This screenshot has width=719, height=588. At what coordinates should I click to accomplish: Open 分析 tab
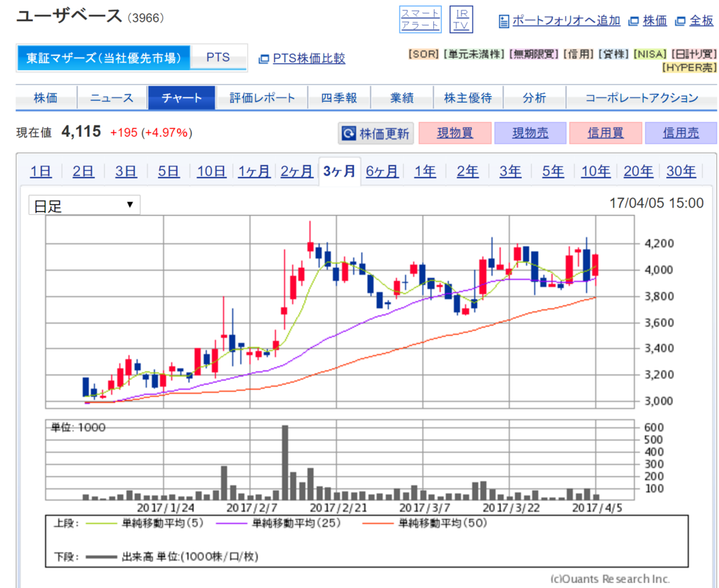click(534, 98)
